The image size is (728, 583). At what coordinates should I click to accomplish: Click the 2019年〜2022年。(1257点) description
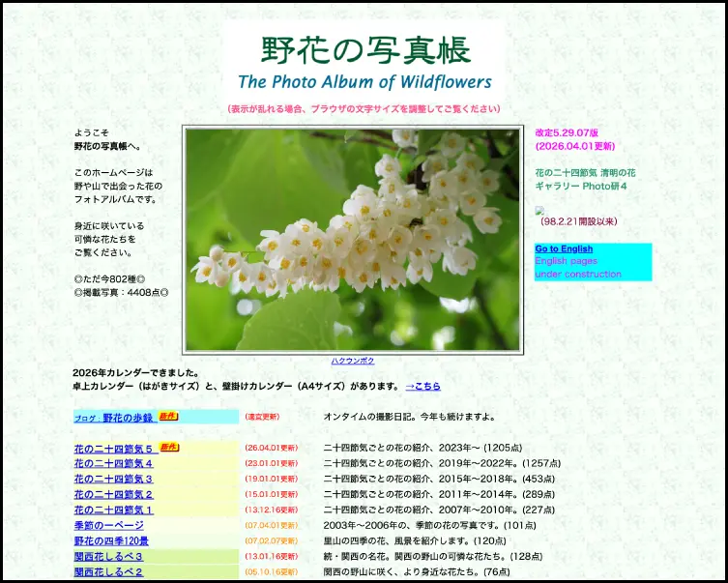[442, 463]
